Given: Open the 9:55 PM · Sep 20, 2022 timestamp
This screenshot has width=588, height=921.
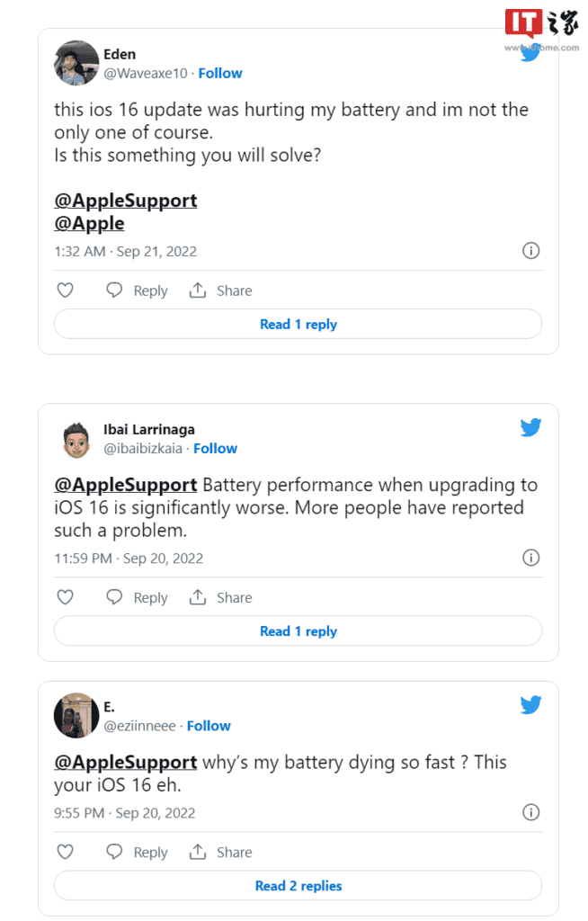Looking at the screenshot, I should [x=125, y=813].
